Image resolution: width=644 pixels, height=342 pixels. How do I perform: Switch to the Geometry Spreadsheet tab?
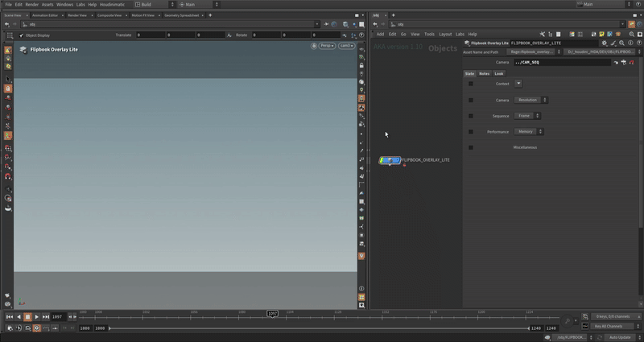click(x=182, y=15)
